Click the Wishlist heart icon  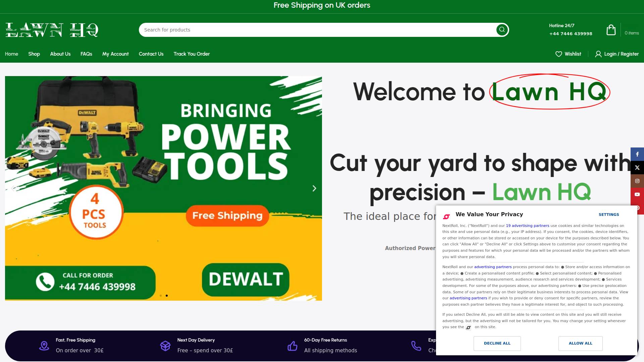pyautogui.click(x=558, y=54)
